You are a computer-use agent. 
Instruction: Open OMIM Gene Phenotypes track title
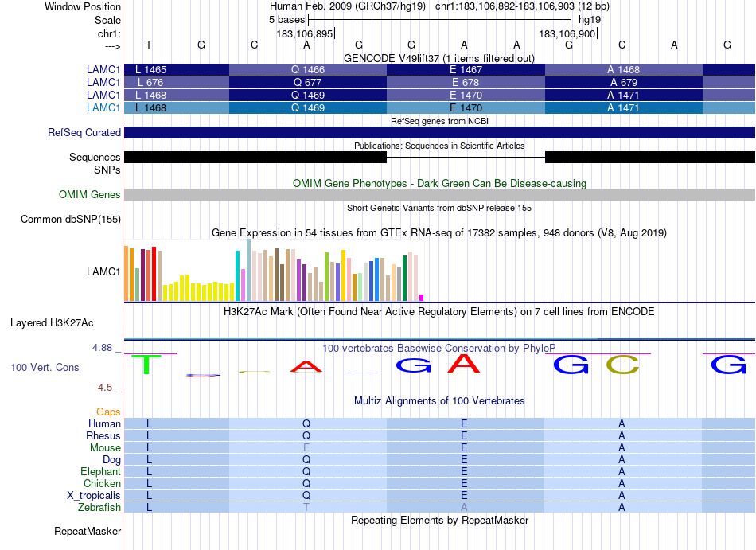[x=439, y=183]
